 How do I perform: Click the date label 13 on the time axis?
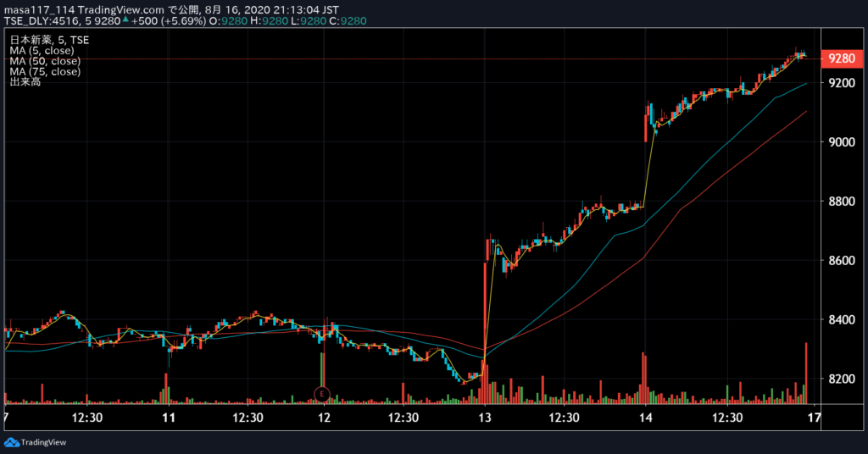[484, 418]
